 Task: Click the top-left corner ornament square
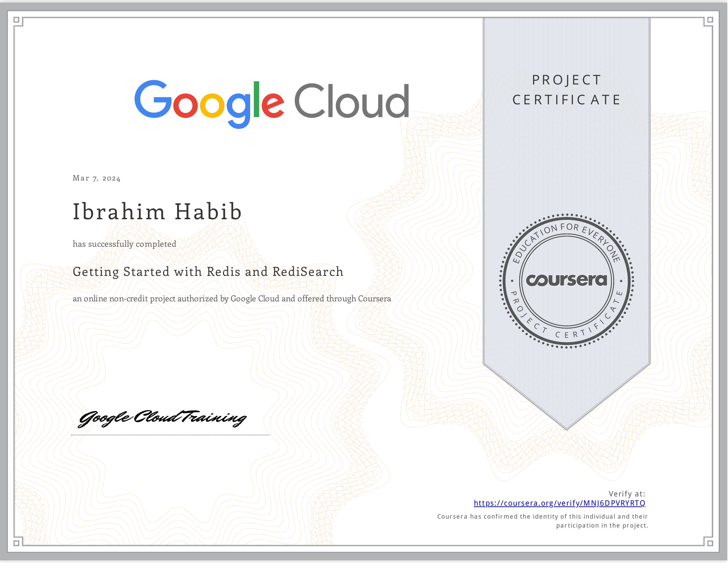[16, 20]
